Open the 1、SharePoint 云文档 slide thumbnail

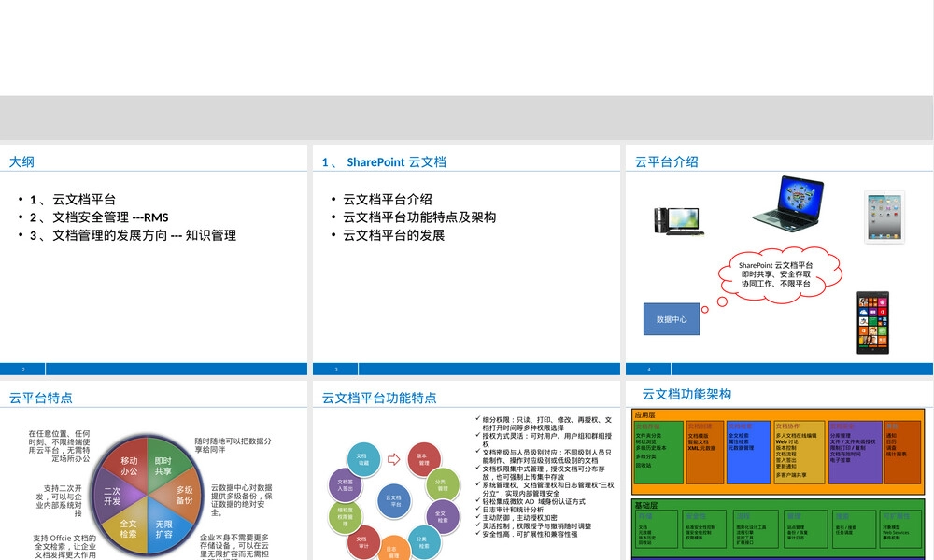(x=466, y=260)
